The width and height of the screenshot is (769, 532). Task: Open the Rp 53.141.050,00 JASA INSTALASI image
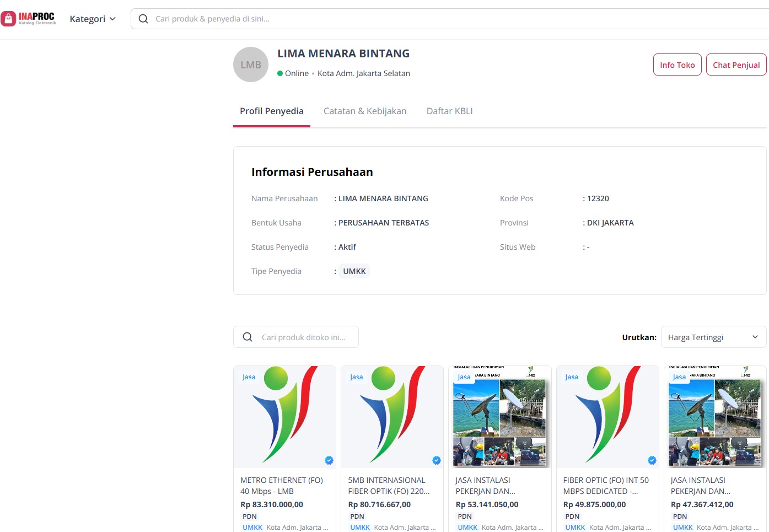[x=500, y=417]
